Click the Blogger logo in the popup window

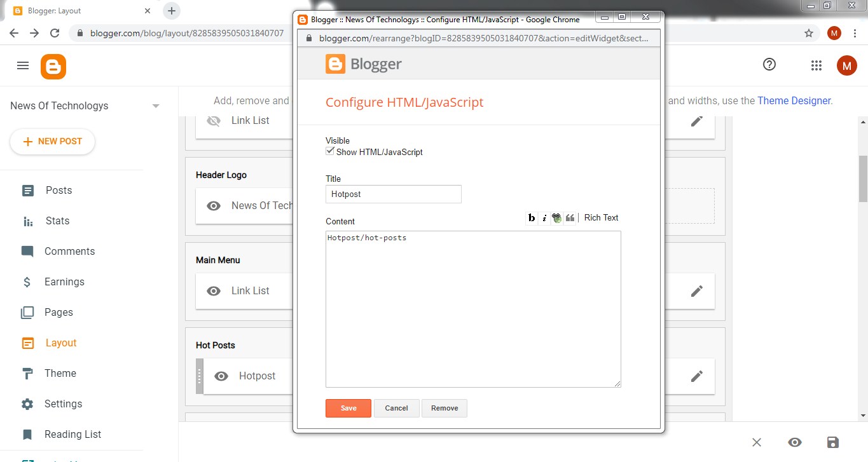pyautogui.click(x=364, y=64)
